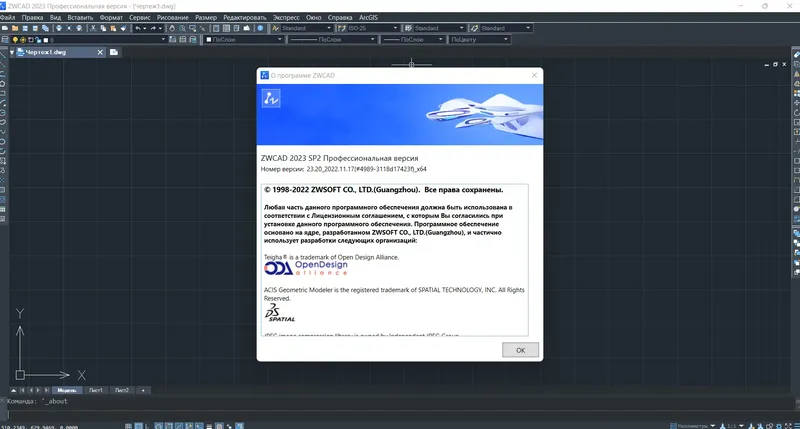The height and width of the screenshot is (429, 800).
Task: Close the Чертеж1.dwg document tab
Action: [x=100, y=52]
